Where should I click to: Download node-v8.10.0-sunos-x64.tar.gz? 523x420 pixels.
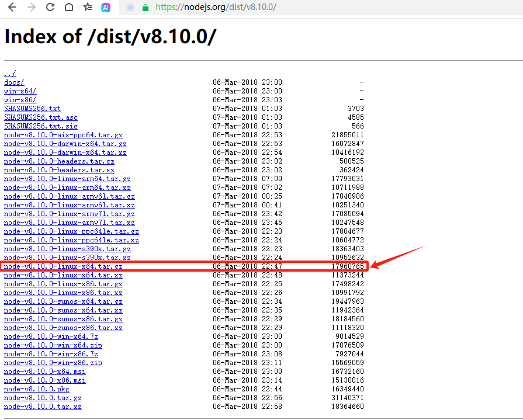pos(63,301)
